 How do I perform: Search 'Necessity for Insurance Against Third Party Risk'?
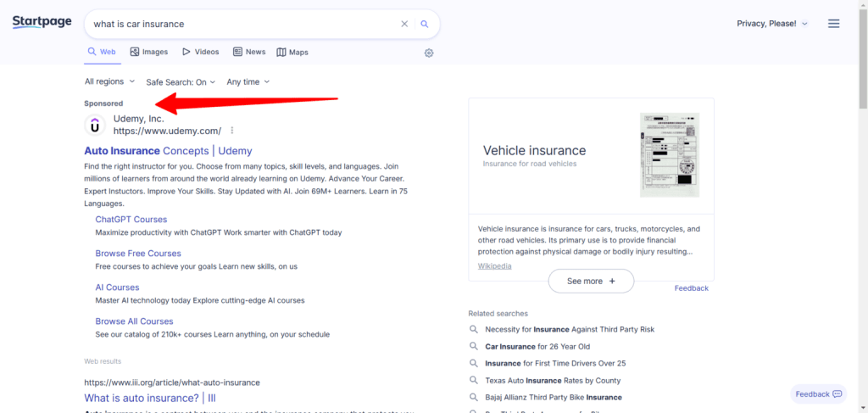(x=570, y=329)
